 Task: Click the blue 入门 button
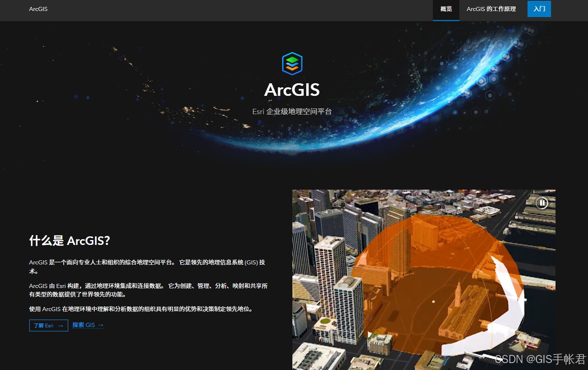click(539, 9)
